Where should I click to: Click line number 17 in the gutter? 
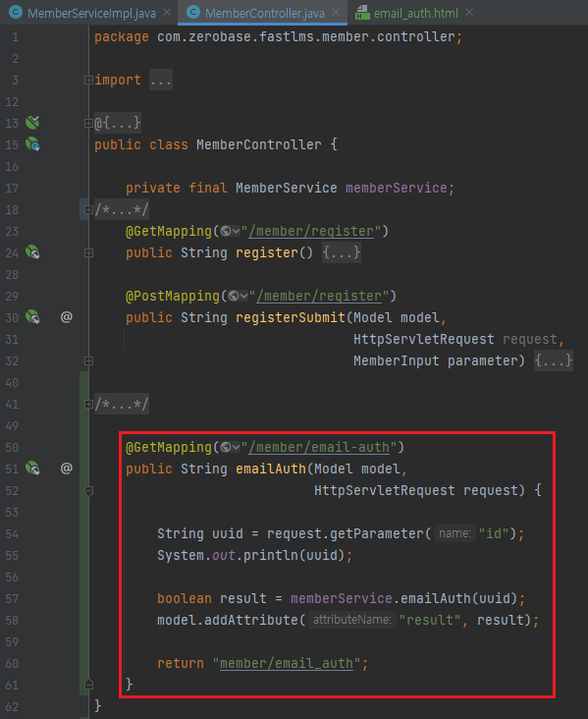pos(12,189)
